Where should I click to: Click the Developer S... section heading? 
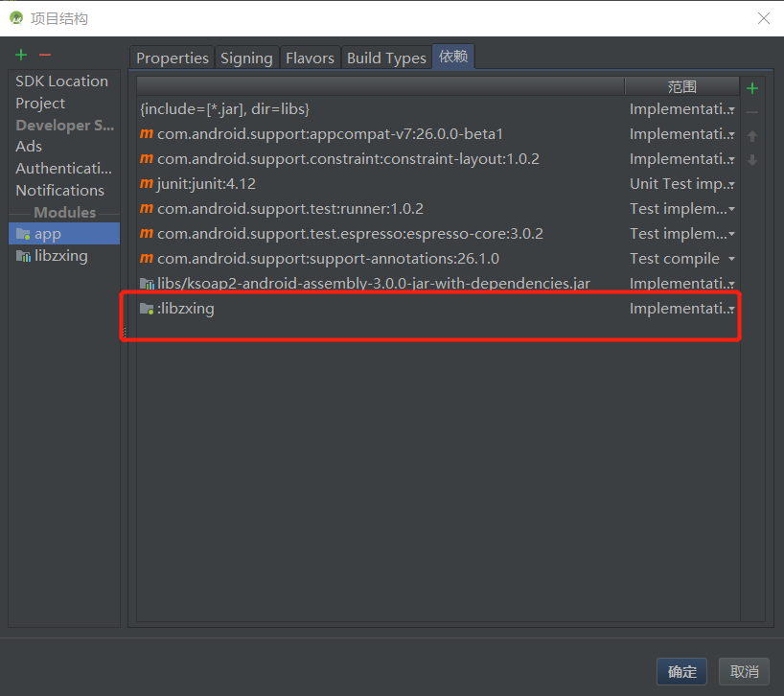[x=64, y=125]
